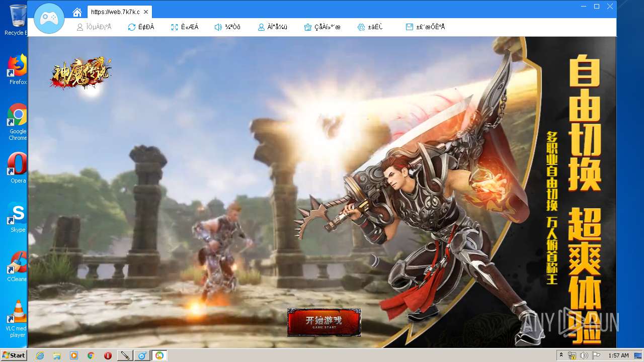Open the Opera desktop shortcut

tap(18, 167)
